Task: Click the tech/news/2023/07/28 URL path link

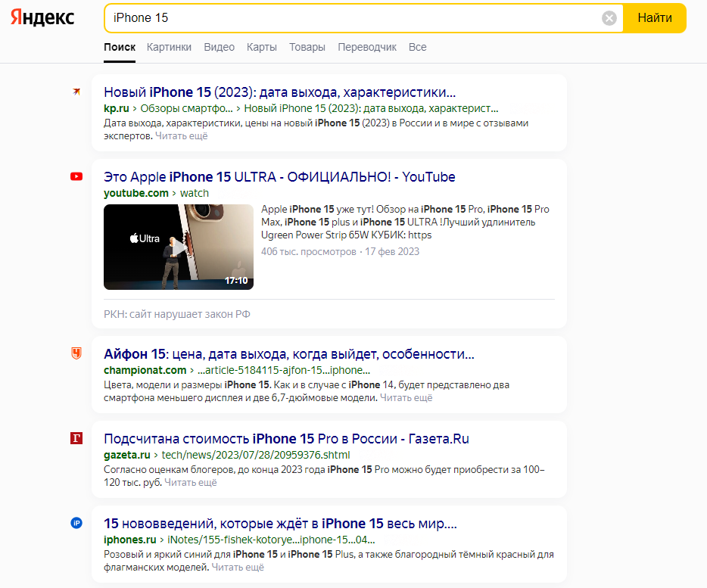Action: [256, 455]
